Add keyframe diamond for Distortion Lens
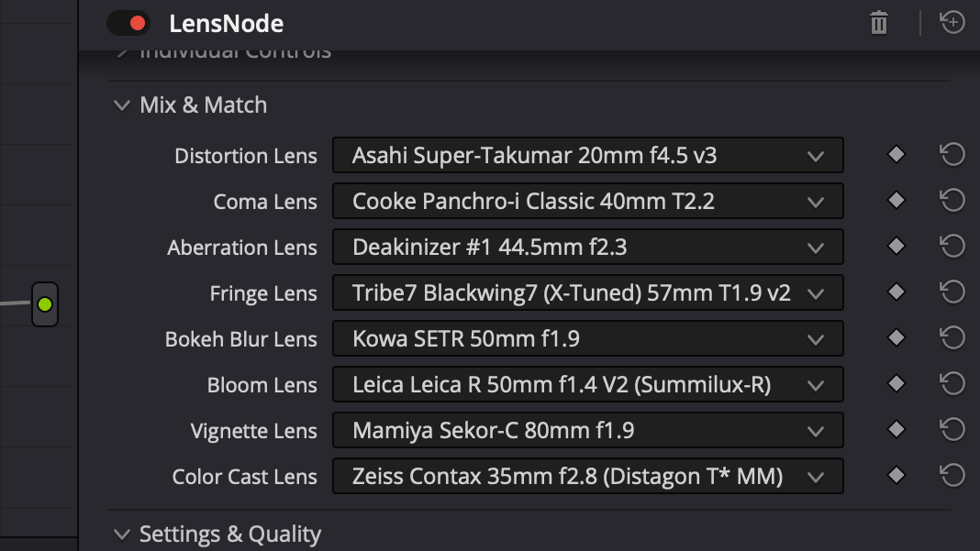The image size is (980, 551). pyautogui.click(x=896, y=154)
